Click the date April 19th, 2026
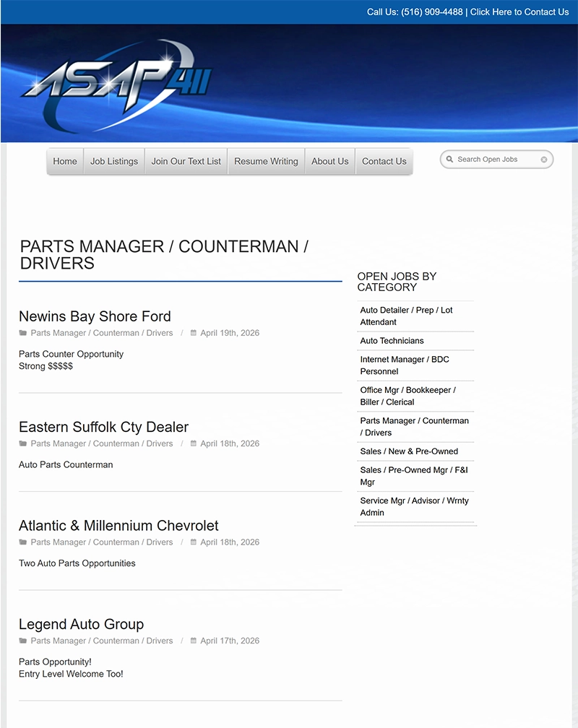Viewport: 578px width, 728px height. [x=230, y=333]
